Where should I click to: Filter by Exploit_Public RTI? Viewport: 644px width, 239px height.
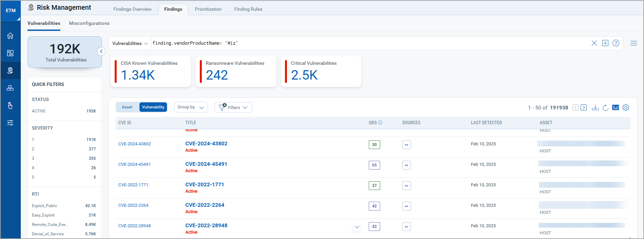coord(45,206)
